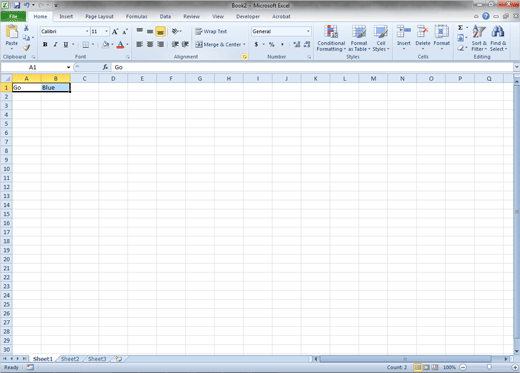The width and height of the screenshot is (520, 373).
Task: Expand the Font Color dropdown arrow
Action: pyautogui.click(x=127, y=45)
